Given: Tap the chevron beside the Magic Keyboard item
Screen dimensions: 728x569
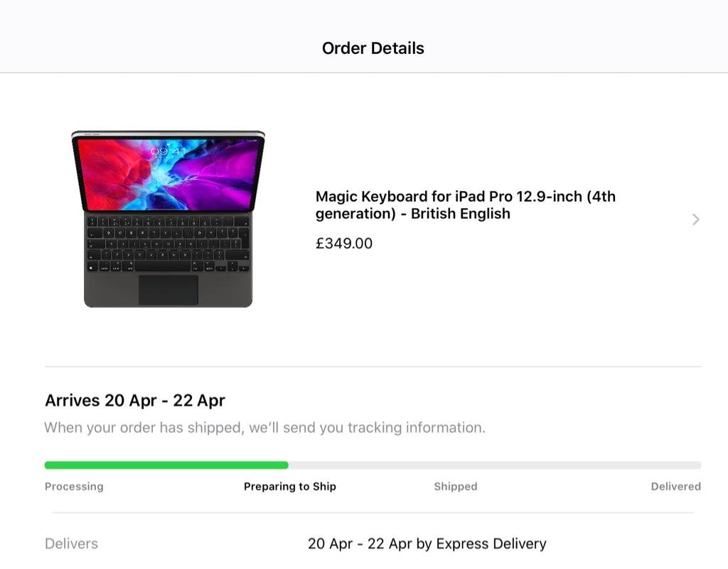Looking at the screenshot, I should 695,220.
